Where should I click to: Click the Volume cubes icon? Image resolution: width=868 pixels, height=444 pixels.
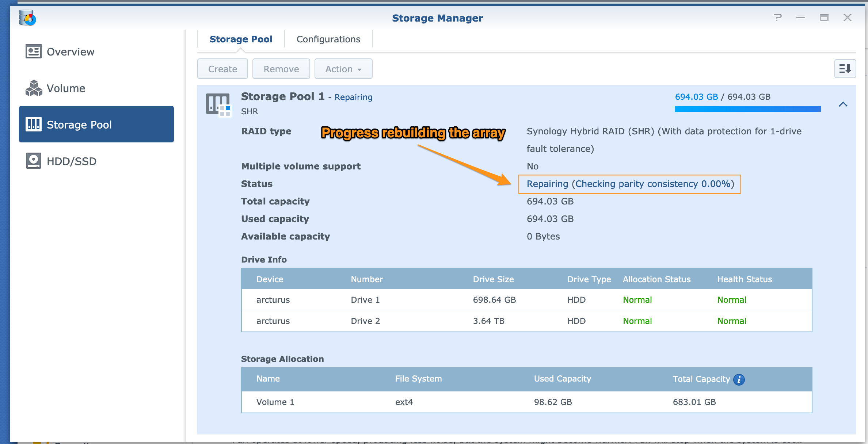point(34,88)
